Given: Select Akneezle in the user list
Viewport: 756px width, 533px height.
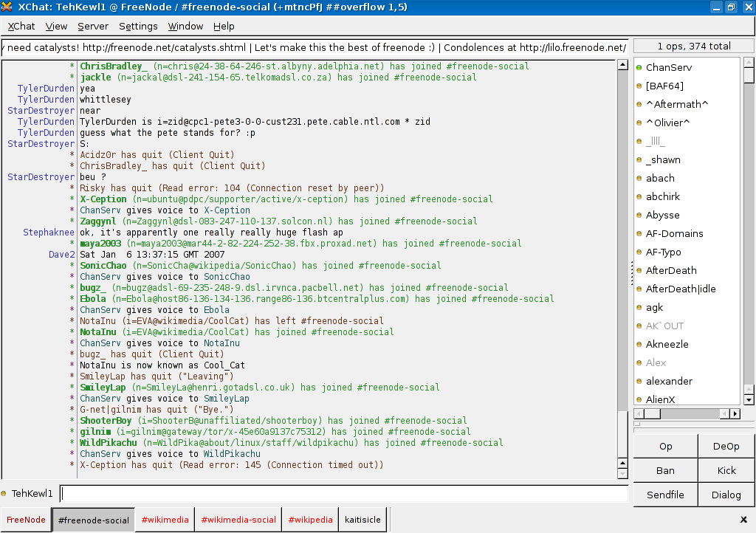Looking at the screenshot, I should click(x=667, y=344).
